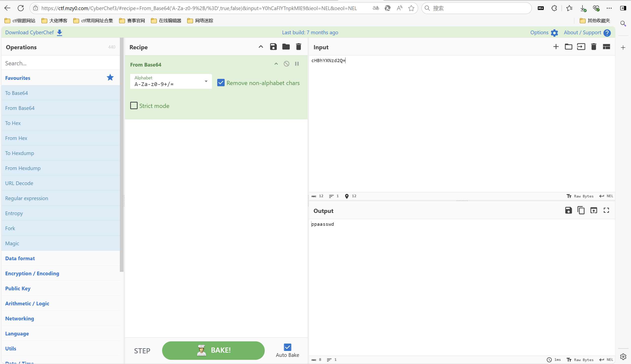
Task: Expand Data format category
Action: point(61,258)
